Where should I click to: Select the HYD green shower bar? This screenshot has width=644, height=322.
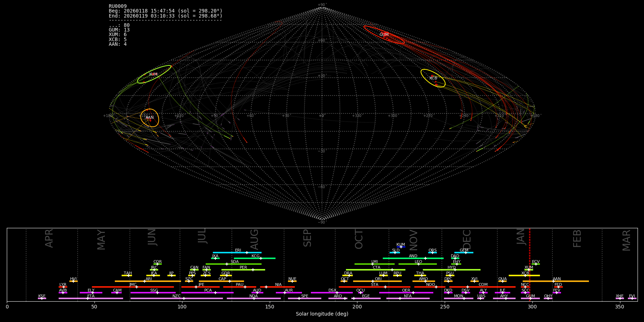coord(452,270)
